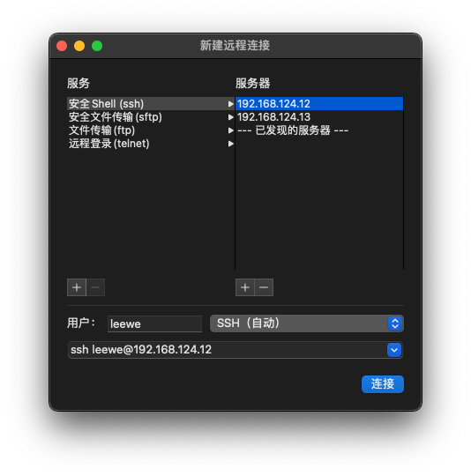Select server 192.168.124.12

click(319, 104)
